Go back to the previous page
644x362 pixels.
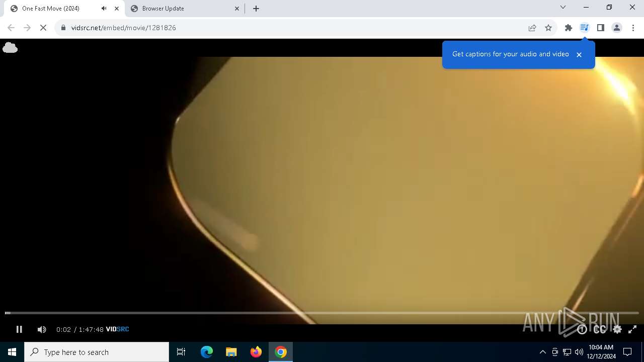point(11,28)
